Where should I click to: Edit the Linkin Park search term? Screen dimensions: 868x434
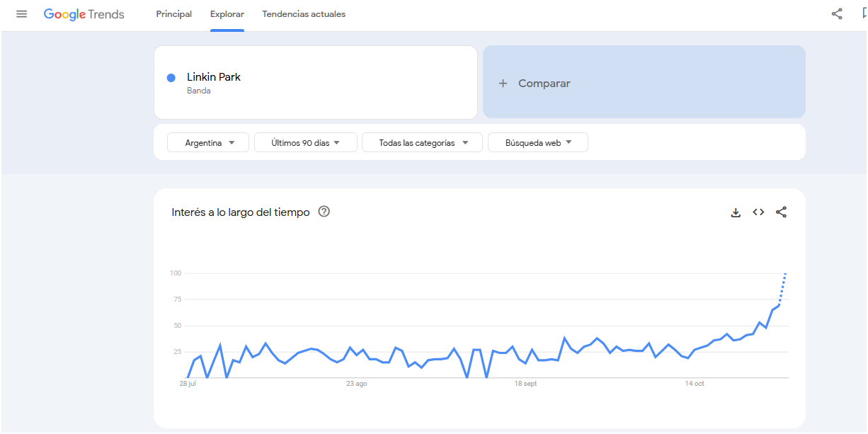coord(214,77)
